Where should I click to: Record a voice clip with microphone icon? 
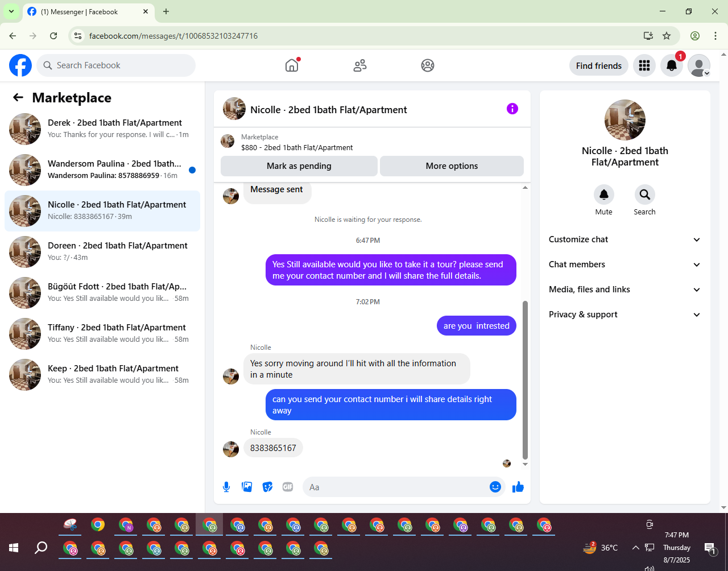(x=226, y=487)
